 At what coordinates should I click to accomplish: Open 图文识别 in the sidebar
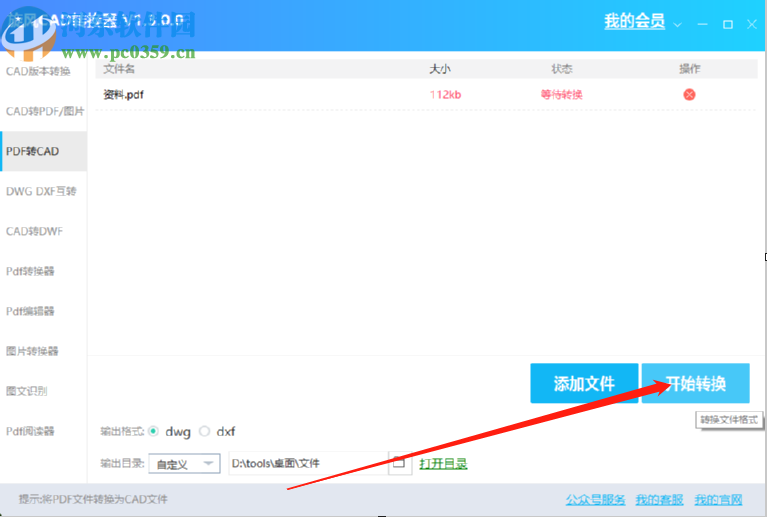pos(26,391)
